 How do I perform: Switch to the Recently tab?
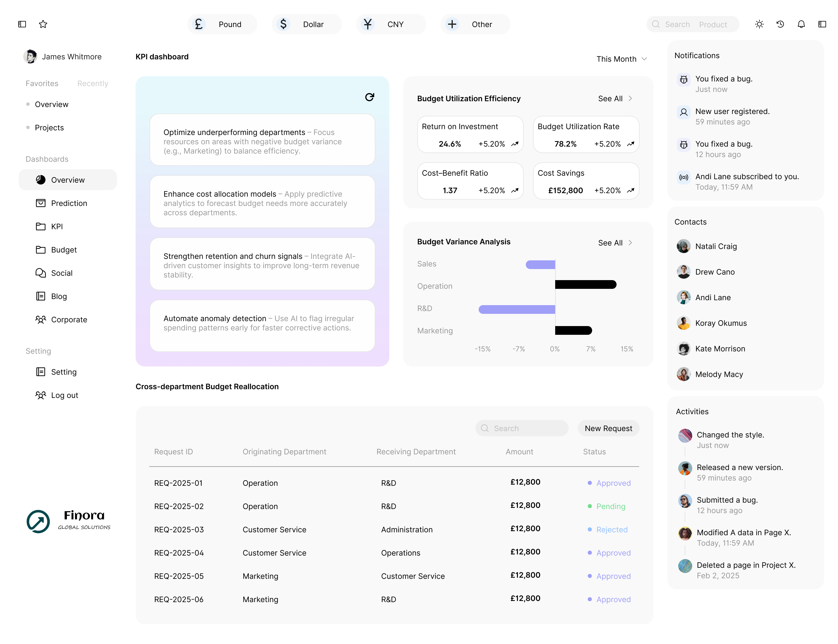[x=93, y=83]
